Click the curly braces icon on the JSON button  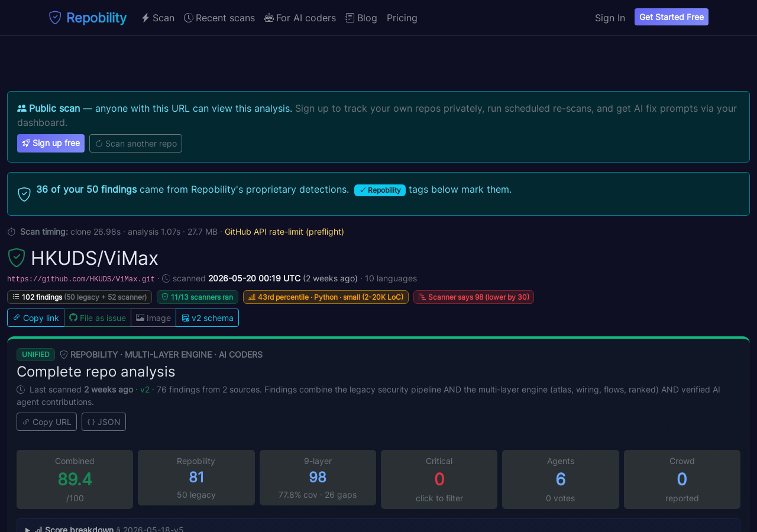coord(91,422)
